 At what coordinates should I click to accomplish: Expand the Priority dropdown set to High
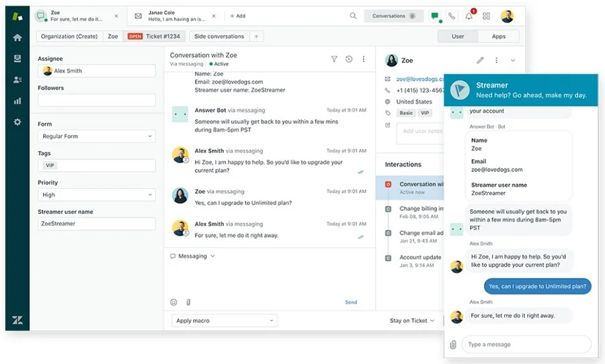pos(97,195)
